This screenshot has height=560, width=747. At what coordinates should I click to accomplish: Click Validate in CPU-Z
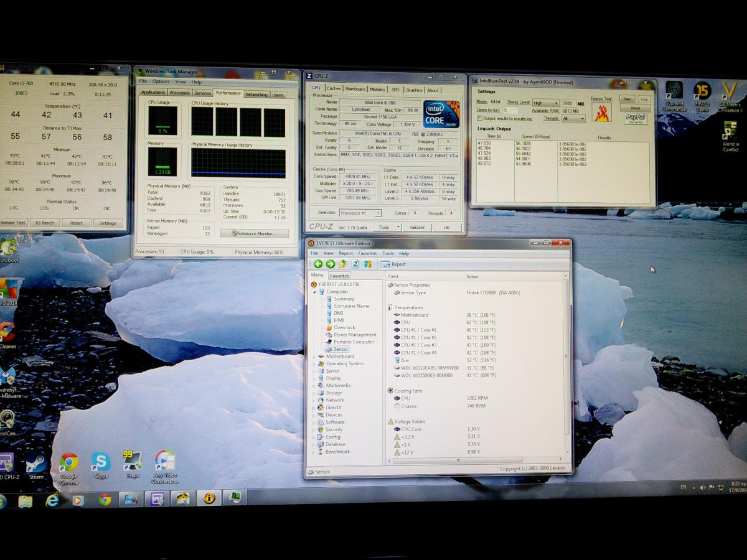click(416, 227)
